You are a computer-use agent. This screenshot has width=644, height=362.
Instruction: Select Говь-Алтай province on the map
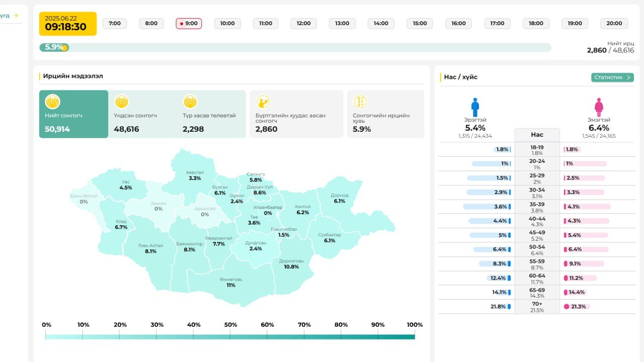pyautogui.click(x=150, y=248)
